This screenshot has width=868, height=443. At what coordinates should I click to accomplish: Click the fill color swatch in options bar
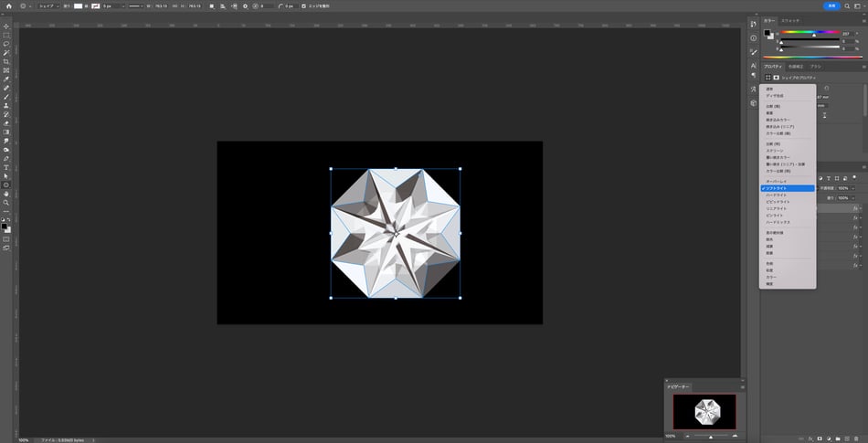(x=79, y=5)
